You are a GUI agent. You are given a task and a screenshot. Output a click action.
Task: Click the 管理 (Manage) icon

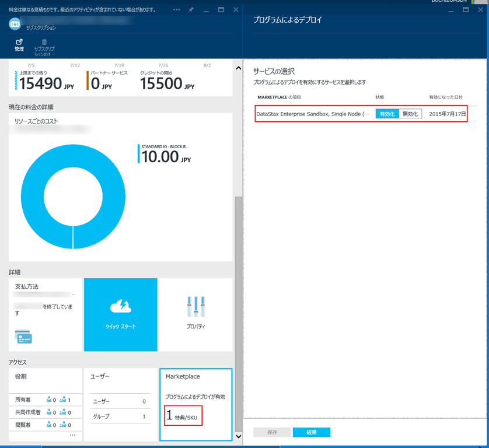coord(19,43)
